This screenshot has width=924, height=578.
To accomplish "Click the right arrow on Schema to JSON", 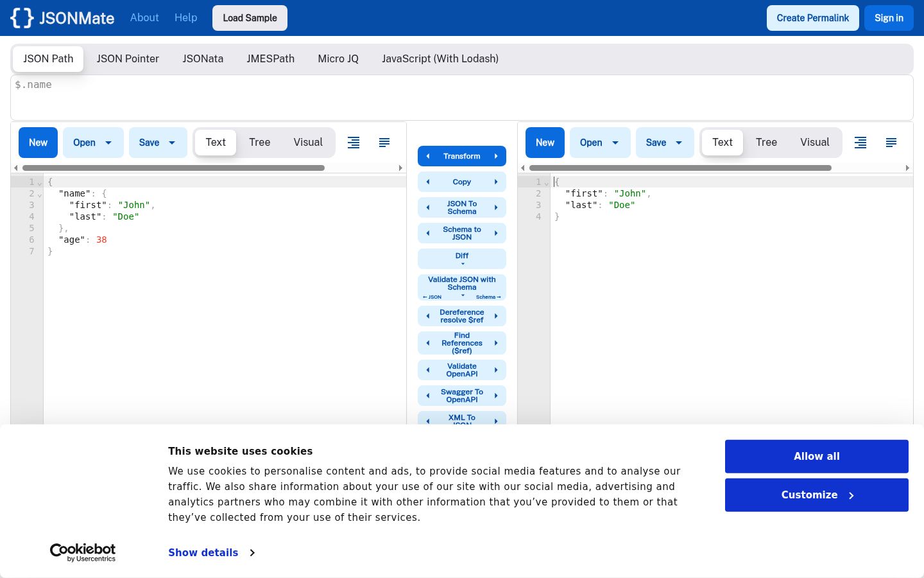I will (x=496, y=233).
